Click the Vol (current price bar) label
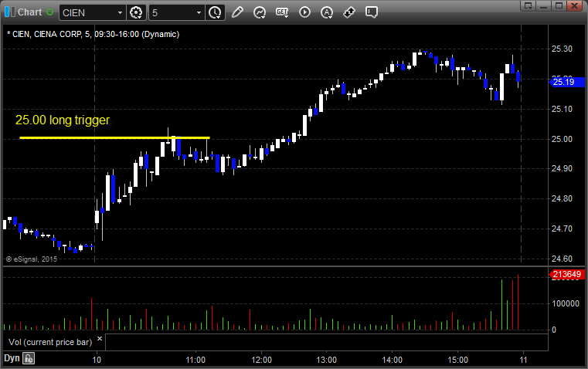Image resolution: width=588 pixels, height=369 pixels. point(50,342)
